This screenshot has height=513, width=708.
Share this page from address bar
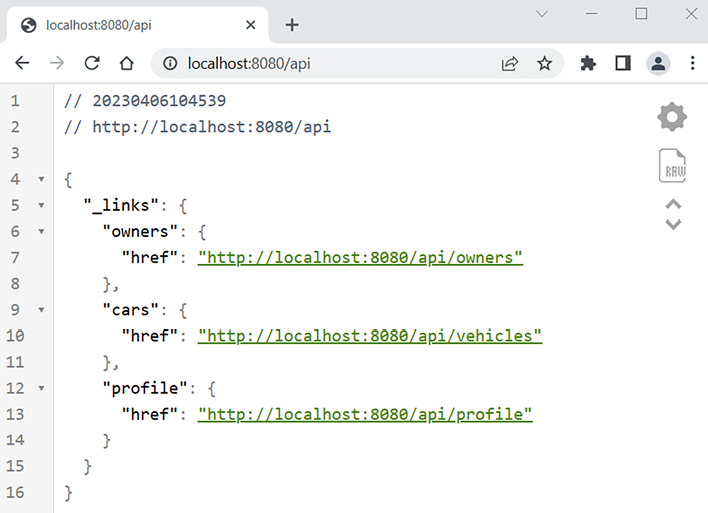tap(510, 63)
